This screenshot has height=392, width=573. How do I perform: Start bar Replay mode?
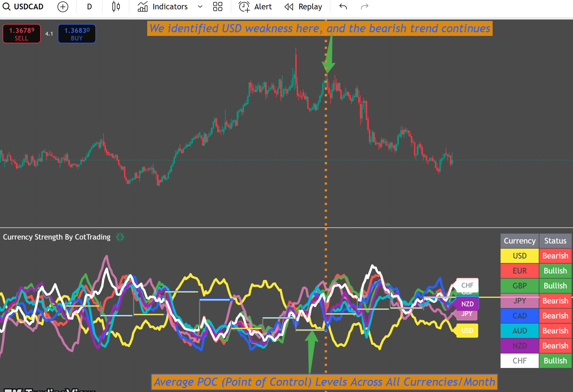(303, 7)
